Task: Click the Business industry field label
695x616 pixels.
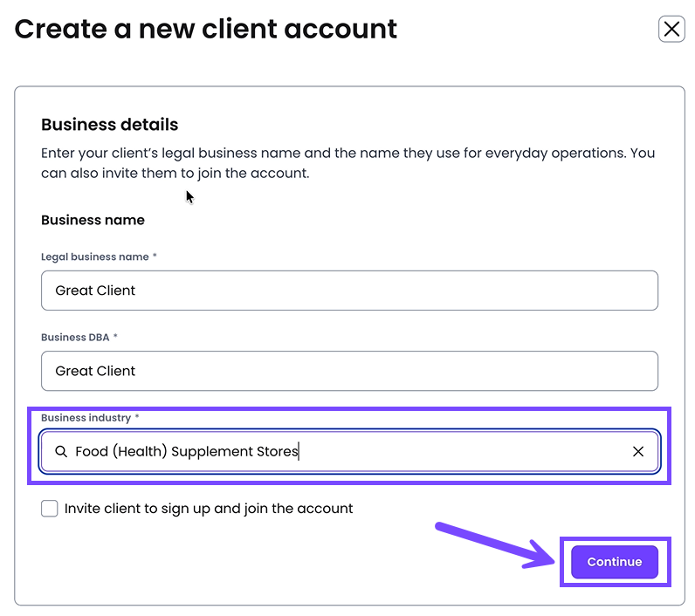Action: pyautogui.click(x=86, y=418)
